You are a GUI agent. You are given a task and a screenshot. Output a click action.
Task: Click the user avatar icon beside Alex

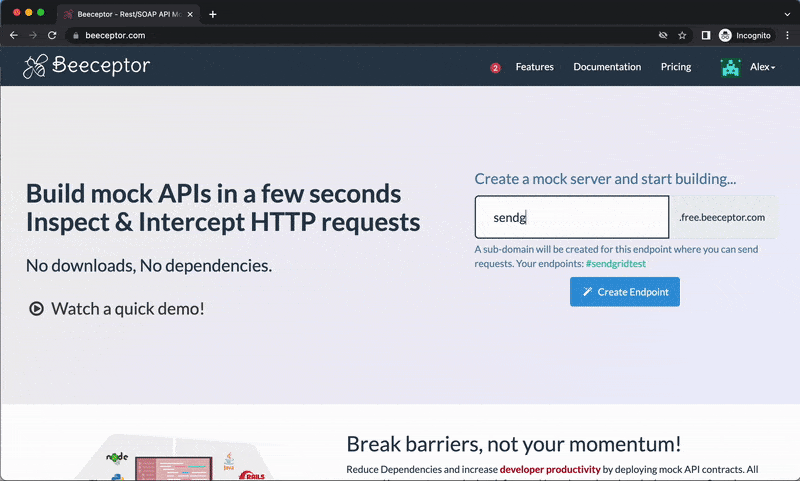click(730, 67)
